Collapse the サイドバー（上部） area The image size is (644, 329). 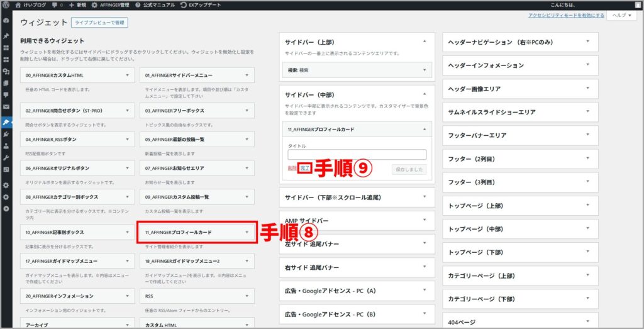(x=425, y=41)
